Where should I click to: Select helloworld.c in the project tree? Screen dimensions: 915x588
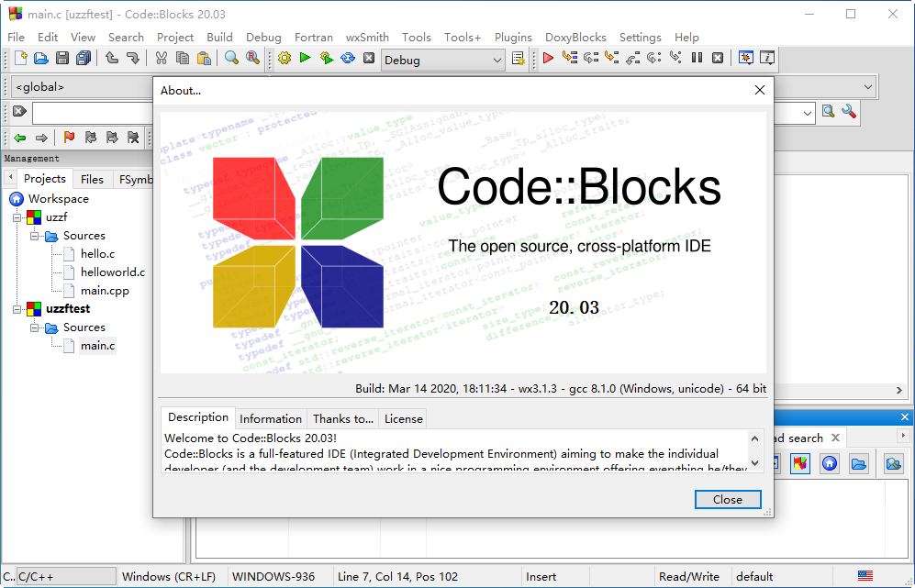pyautogui.click(x=113, y=272)
